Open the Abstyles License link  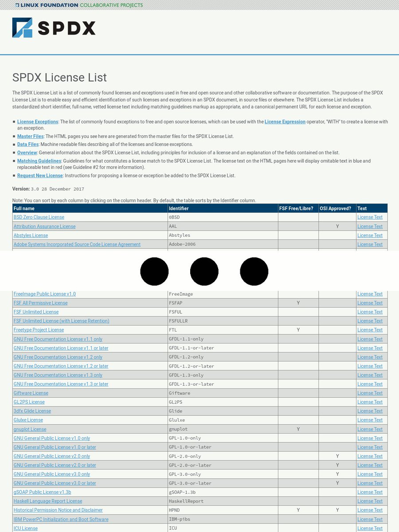click(31, 235)
